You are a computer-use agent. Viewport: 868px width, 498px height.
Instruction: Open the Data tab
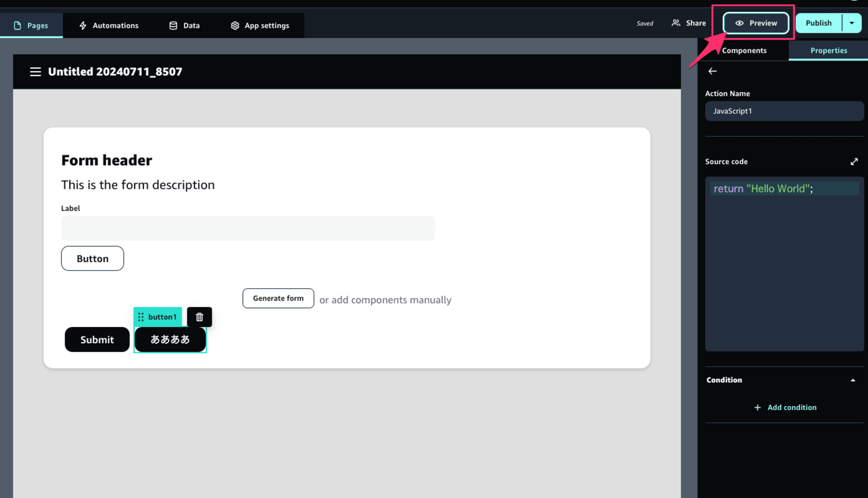(184, 25)
